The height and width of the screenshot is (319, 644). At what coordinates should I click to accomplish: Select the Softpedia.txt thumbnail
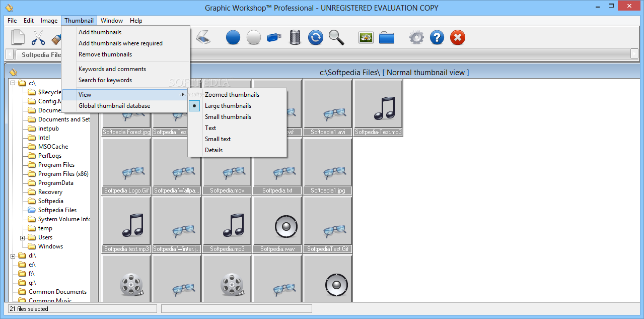click(277, 166)
